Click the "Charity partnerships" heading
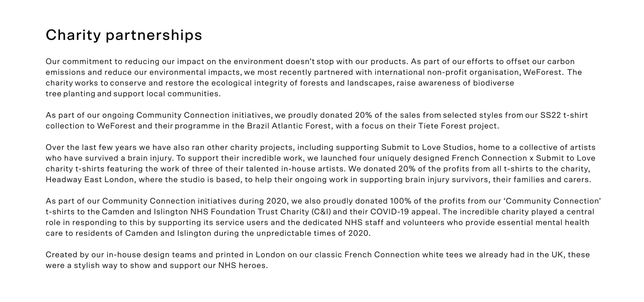 pyautogui.click(x=124, y=35)
